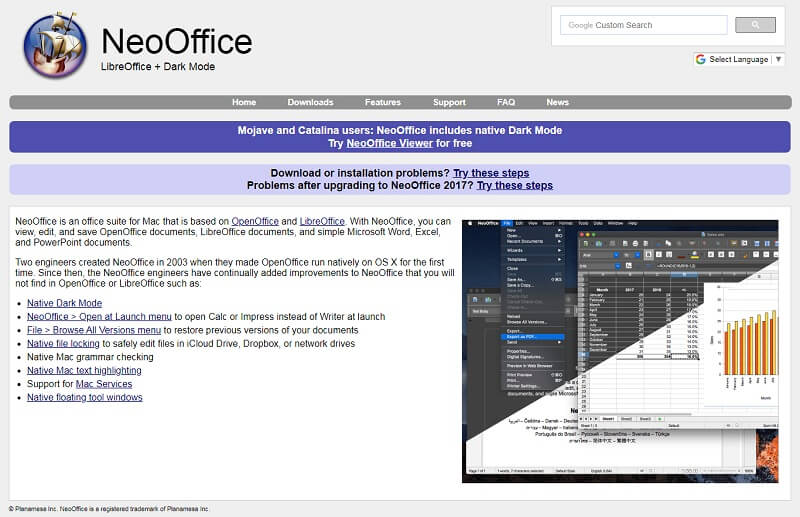Open the News menu item

point(557,102)
